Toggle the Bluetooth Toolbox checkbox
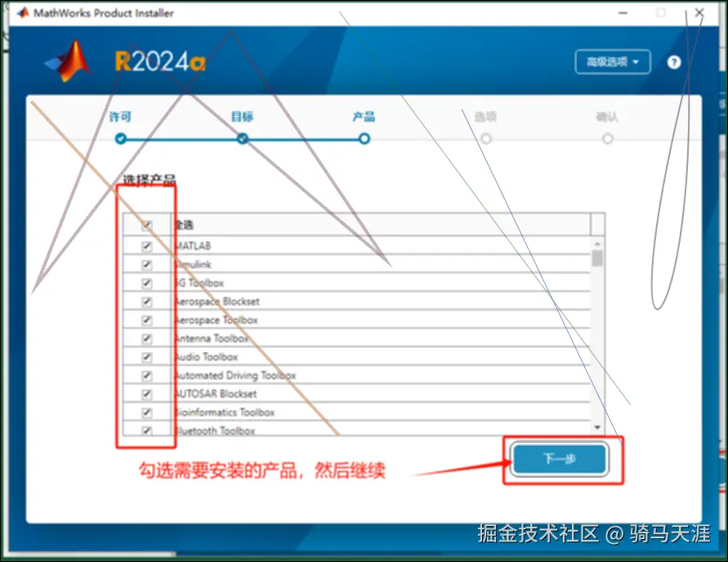728x562 pixels. [147, 430]
